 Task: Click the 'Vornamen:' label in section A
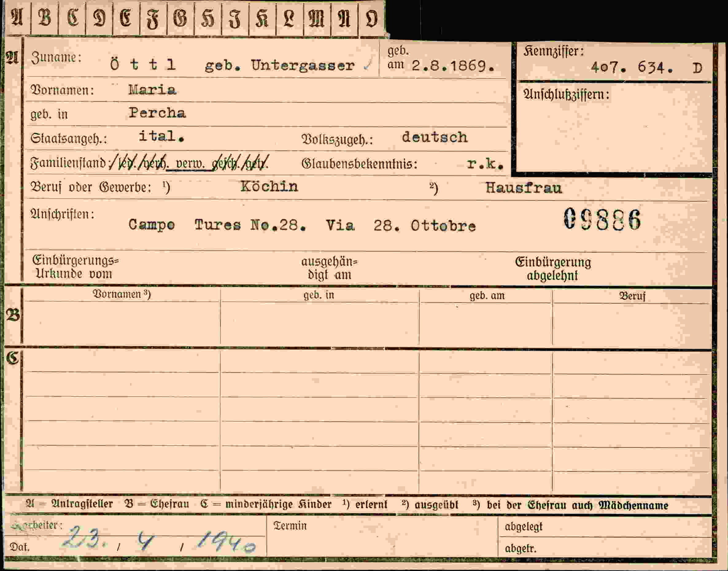[62, 90]
